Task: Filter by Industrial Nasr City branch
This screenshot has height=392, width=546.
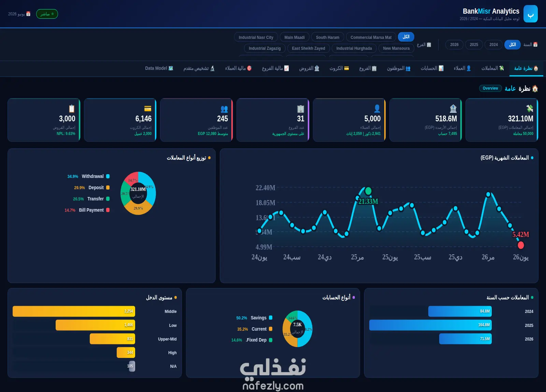Action: pyautogui.click(x=256, y=37)
